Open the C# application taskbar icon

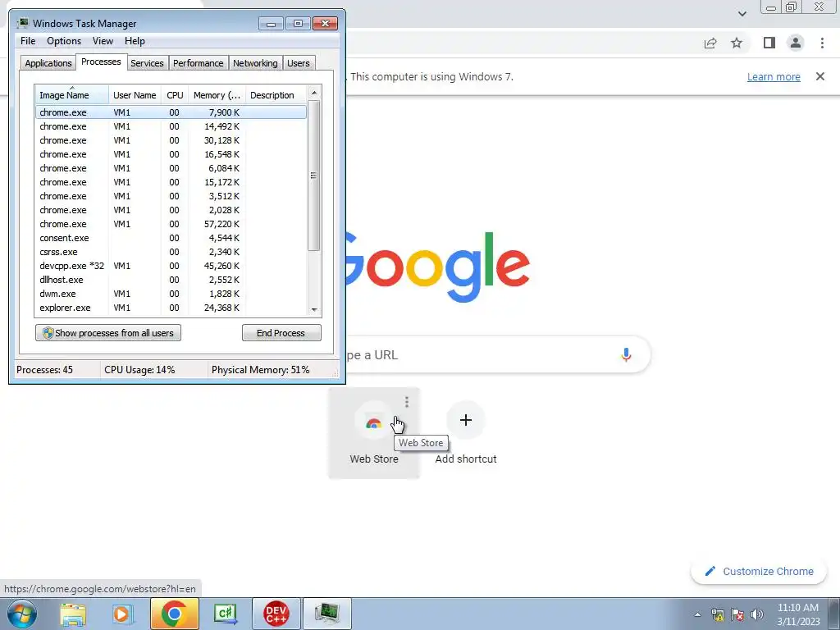click(225, 614)
